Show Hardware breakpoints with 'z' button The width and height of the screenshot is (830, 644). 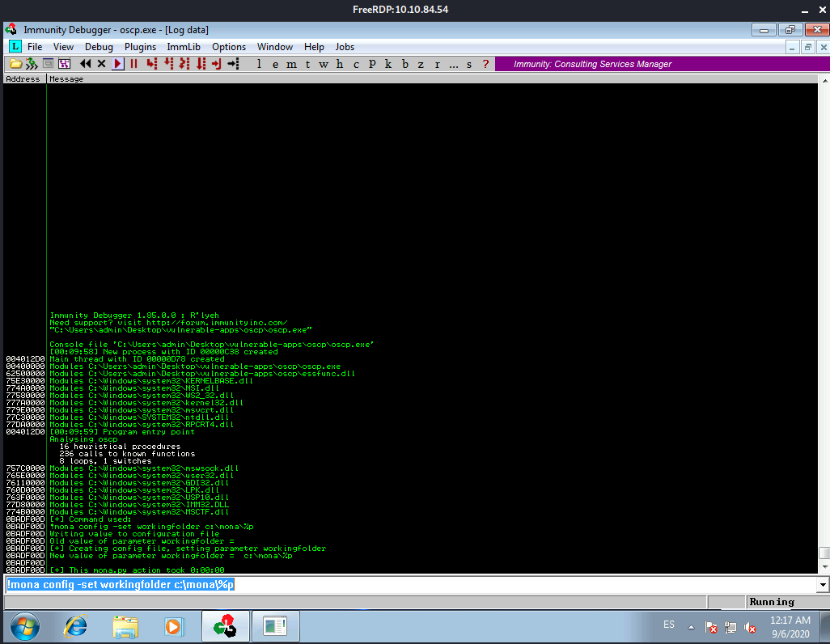point(421,64)
